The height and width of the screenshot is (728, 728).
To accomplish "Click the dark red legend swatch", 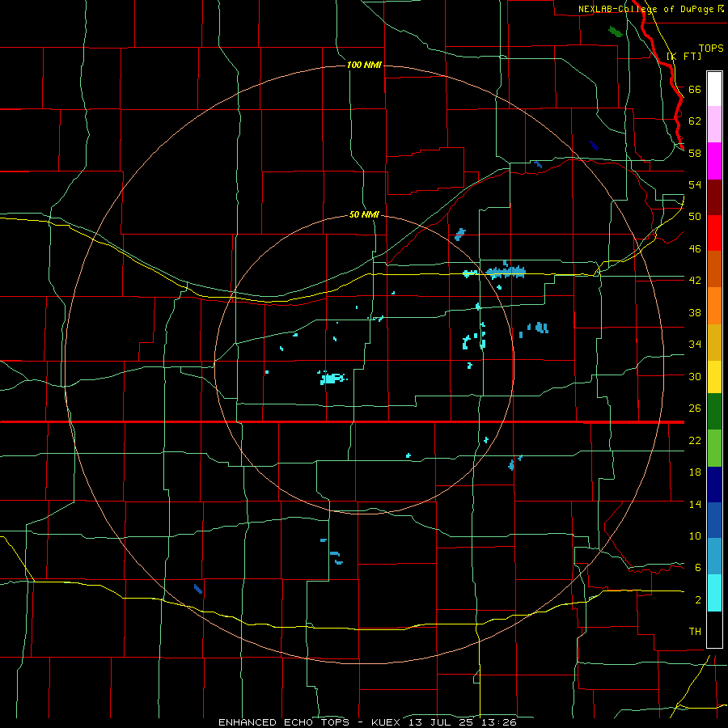I will point(714,197).
